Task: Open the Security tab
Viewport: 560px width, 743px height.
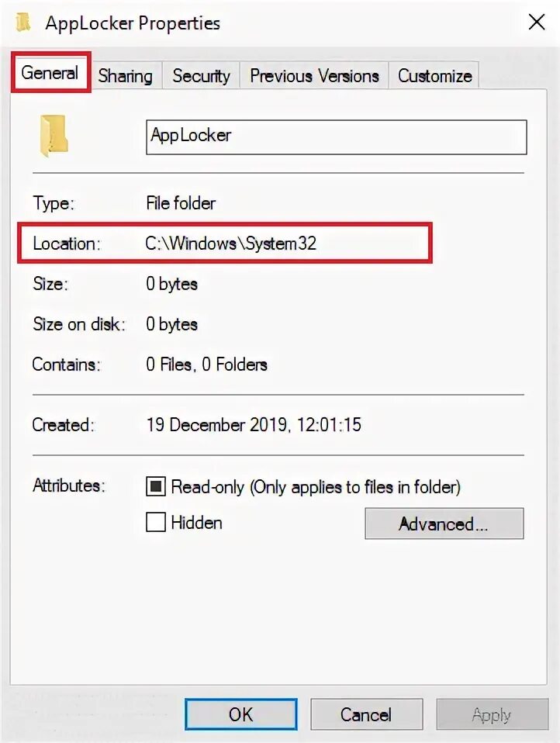Action: pos(202,76)
